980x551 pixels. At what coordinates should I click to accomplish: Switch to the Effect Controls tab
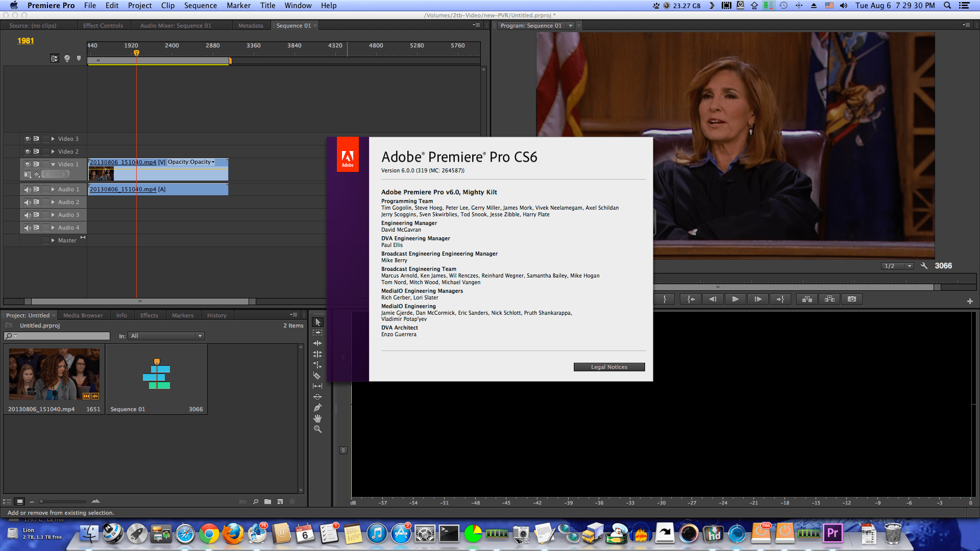coord(103,26)
